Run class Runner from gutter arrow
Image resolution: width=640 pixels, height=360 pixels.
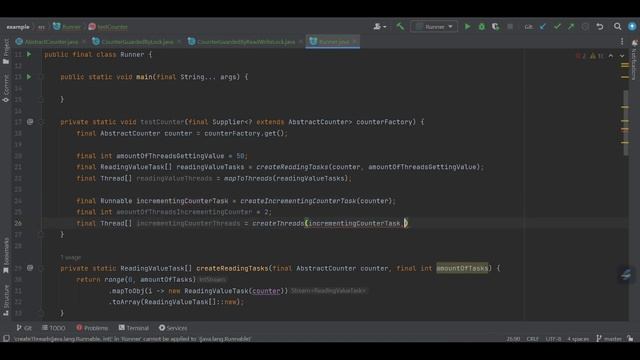[29, 54]
